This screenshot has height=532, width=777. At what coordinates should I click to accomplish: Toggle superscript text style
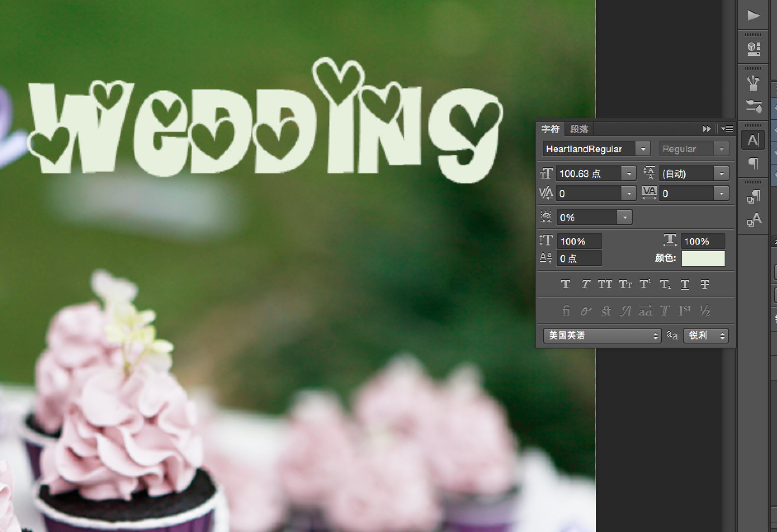coord(645,284)
